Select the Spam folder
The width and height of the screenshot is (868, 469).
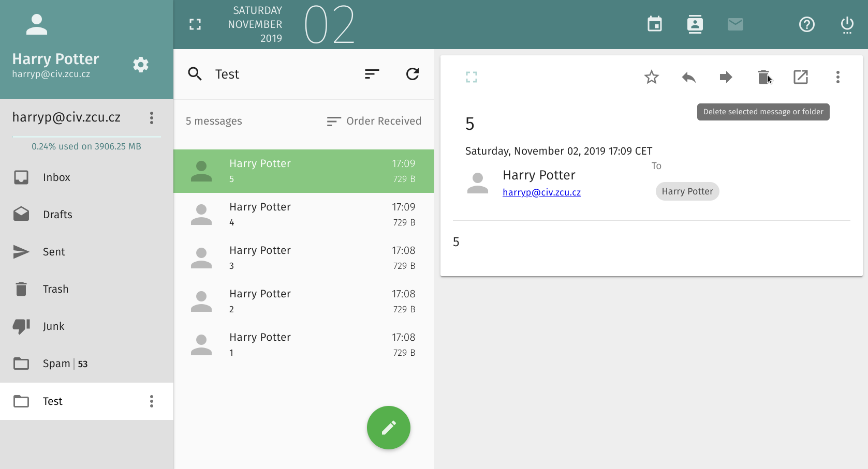click(56, 364)
